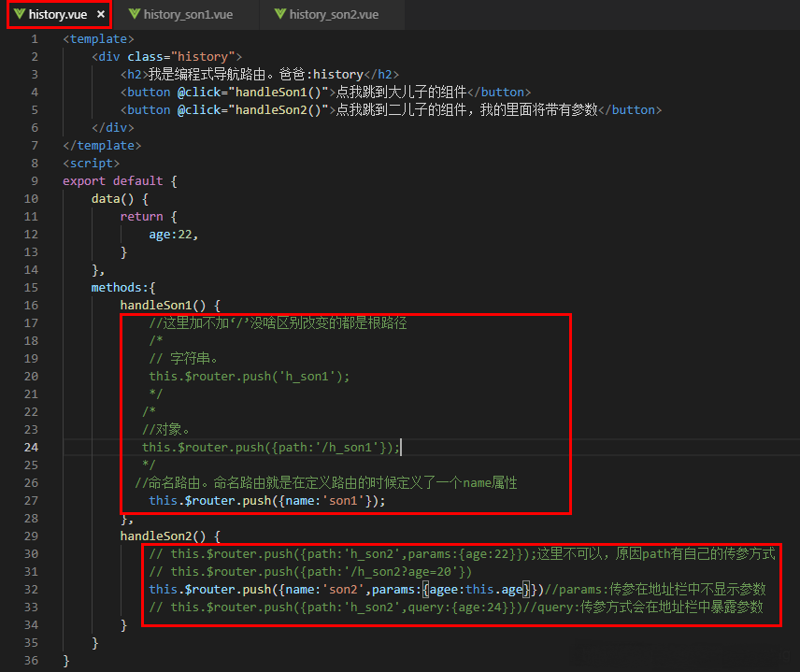Click line number 36 in the gutter
This screenshot has width=800, height=672.
31,660
